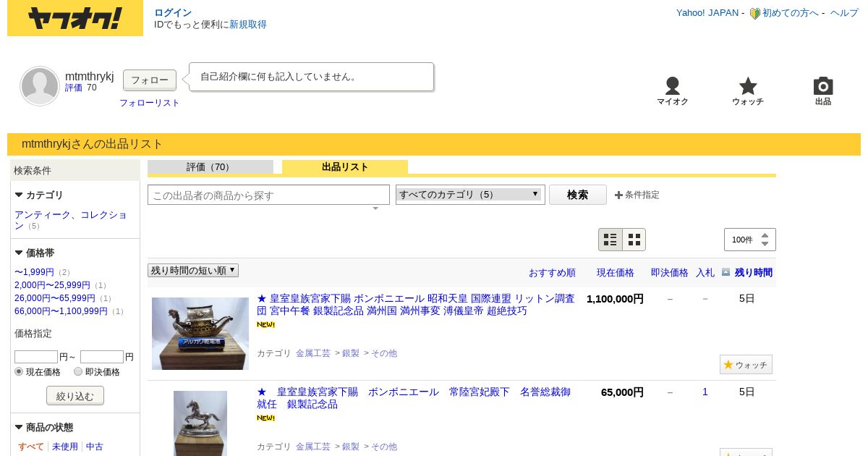Click 銀製 category in first listing

pos(351,353)
